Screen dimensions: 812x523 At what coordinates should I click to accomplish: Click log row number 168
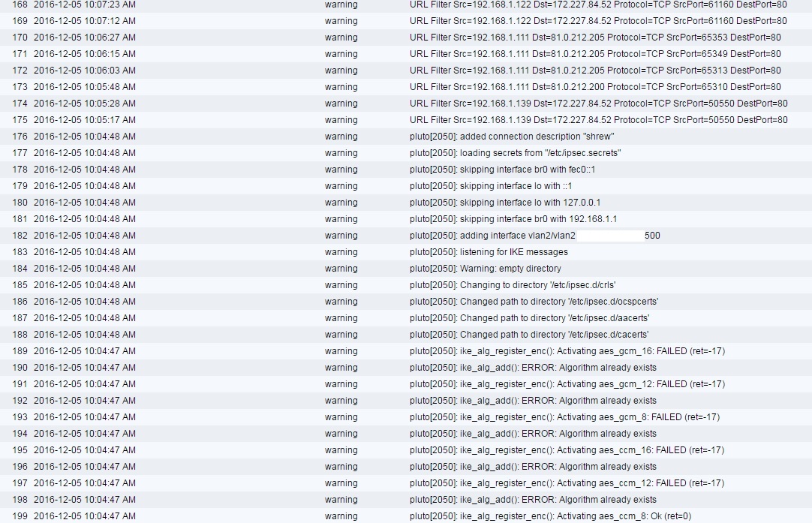20,5
